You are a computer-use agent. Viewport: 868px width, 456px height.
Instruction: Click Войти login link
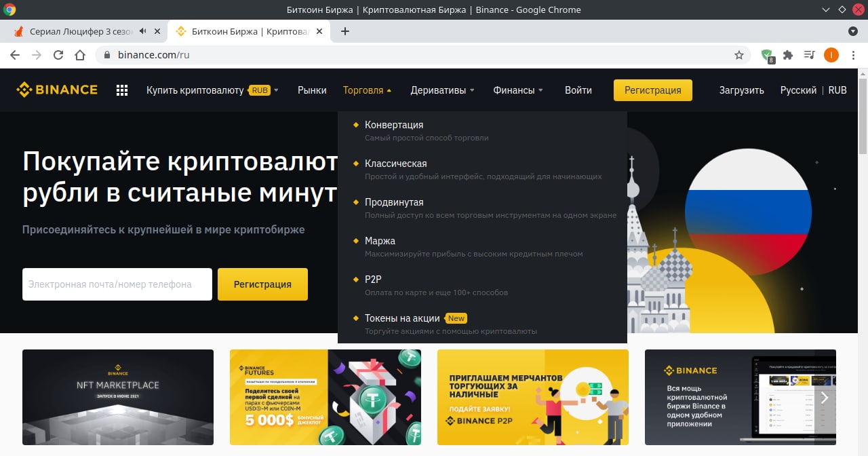578,90
